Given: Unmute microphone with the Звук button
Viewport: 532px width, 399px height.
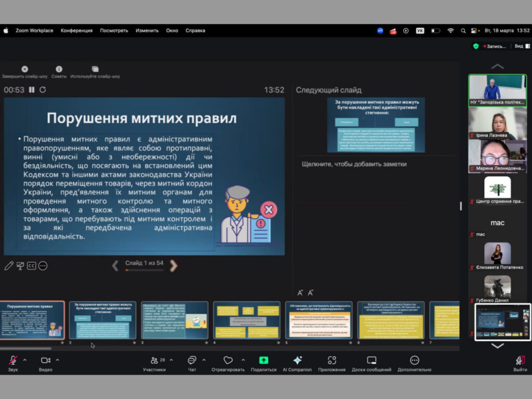Looking at the screenshot, I should click(x=13, y=360).
